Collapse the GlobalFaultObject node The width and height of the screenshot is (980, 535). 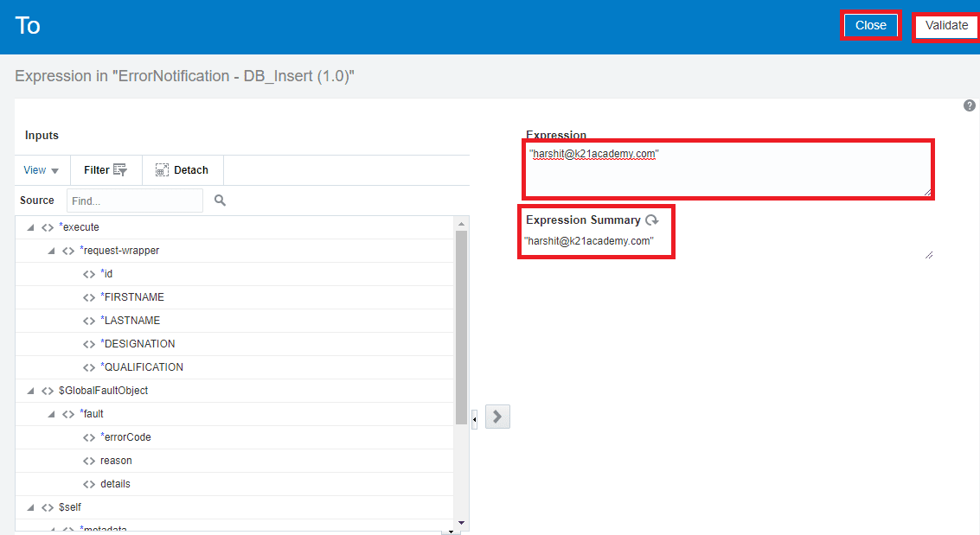(29, 390)
